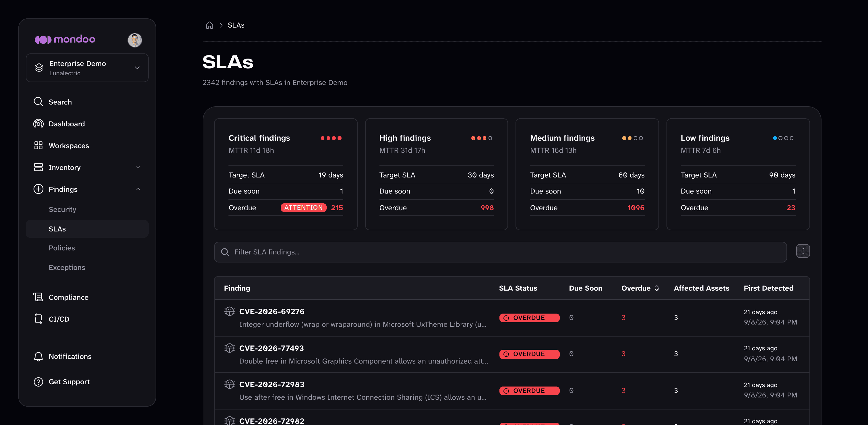Collapse the Findings section chevron
Image resolution: width=868 pixels, height=425 pixels.
tap(138, 189)
